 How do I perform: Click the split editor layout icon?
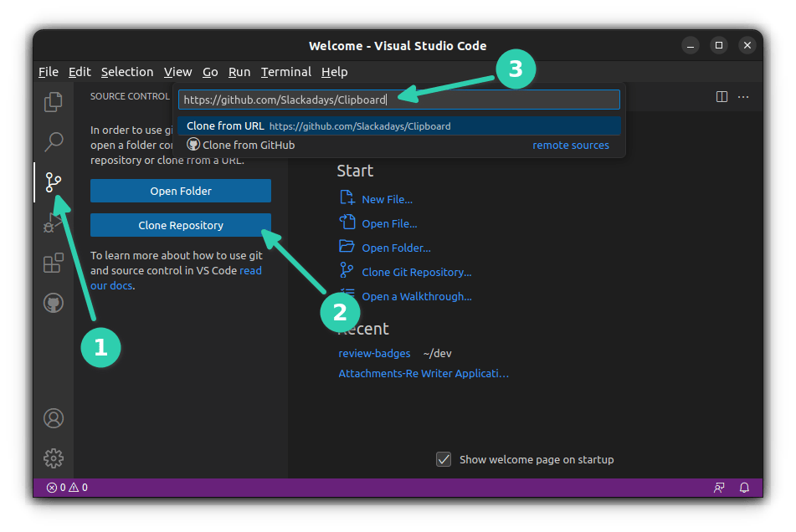722,97
